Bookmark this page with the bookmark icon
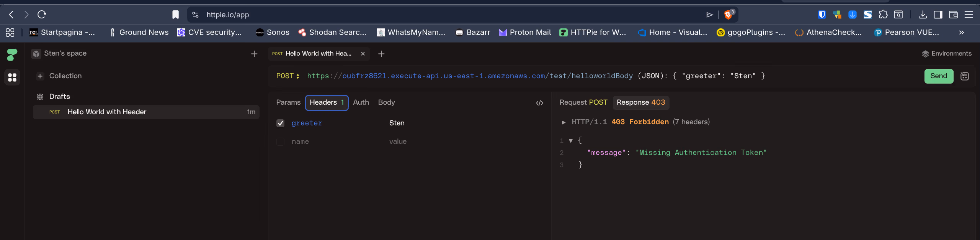Viewport: 980px width, 240px height. (175, 15)
